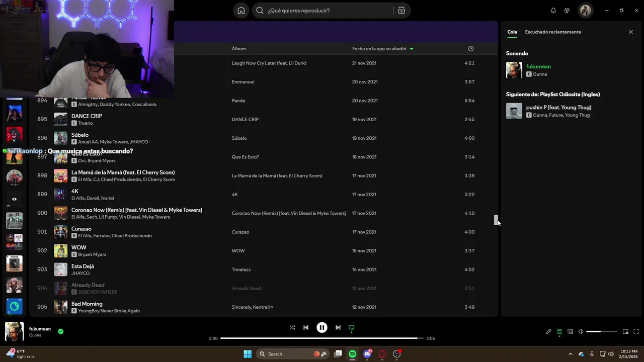Image resolution: width=644 pixels, height=362 pixels.
Task: Open Friend Activity icon in top bar
Action: click(x=567, y=11)
